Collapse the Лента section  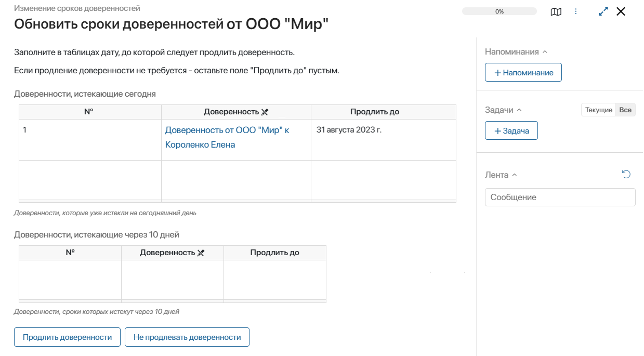pos(515,175)
